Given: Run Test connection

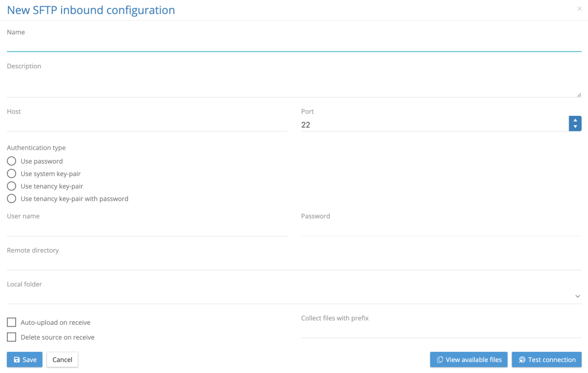Looking at the screenshot, I should coord(546,360).
